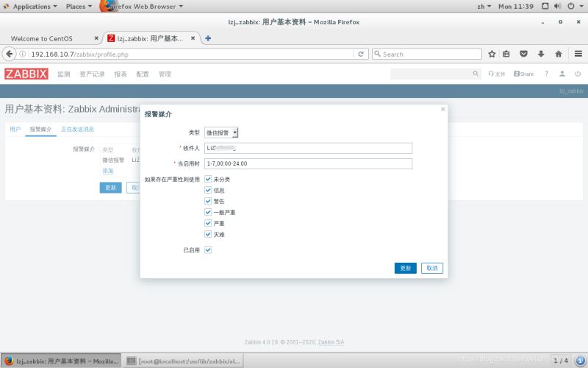Toggle the 已启用 enabled checkbox

pyautogui.click(x=208, y=250)
